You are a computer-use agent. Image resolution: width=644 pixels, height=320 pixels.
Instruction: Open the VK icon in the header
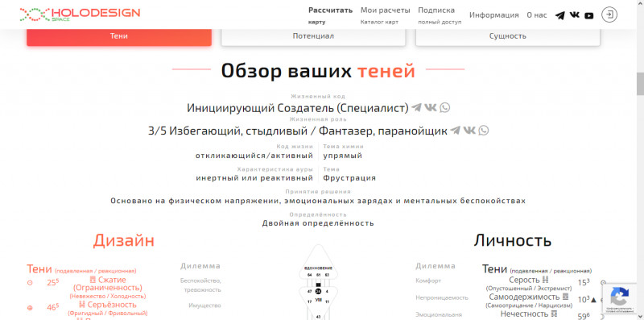coord(575,15)
